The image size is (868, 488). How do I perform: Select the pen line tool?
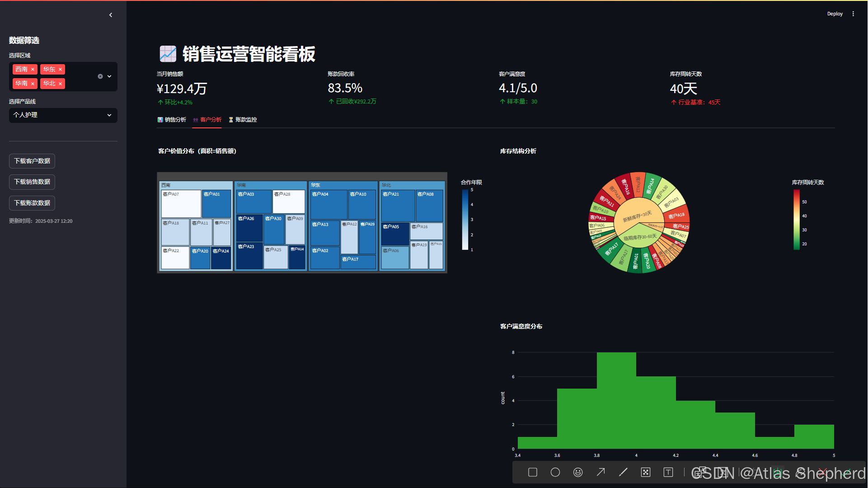(623, 472)
